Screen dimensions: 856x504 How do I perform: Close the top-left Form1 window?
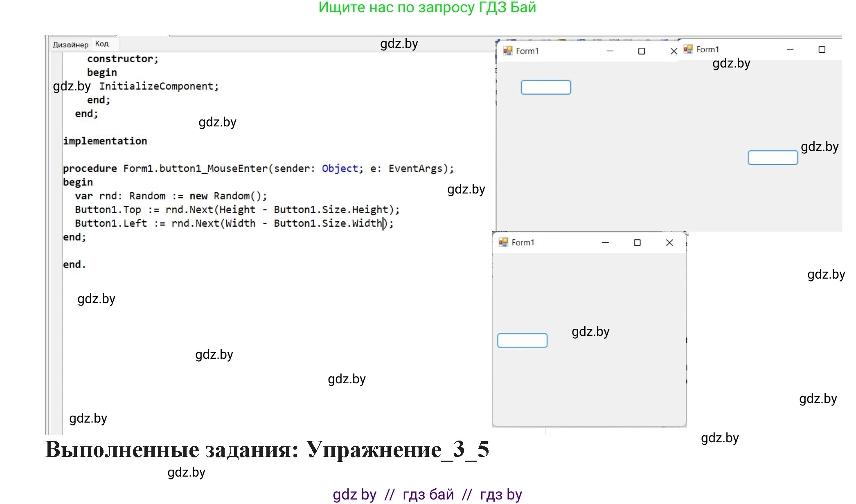click(x=673, y=51)
